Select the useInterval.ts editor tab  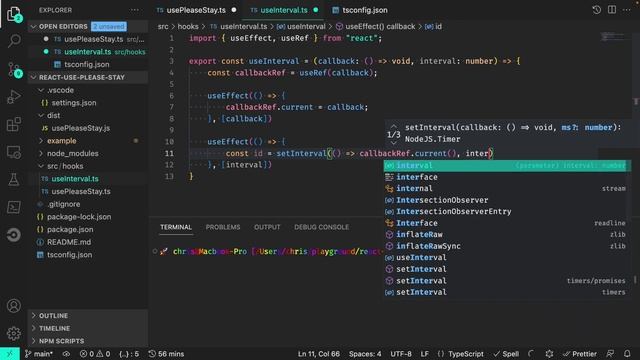(283, 10)
